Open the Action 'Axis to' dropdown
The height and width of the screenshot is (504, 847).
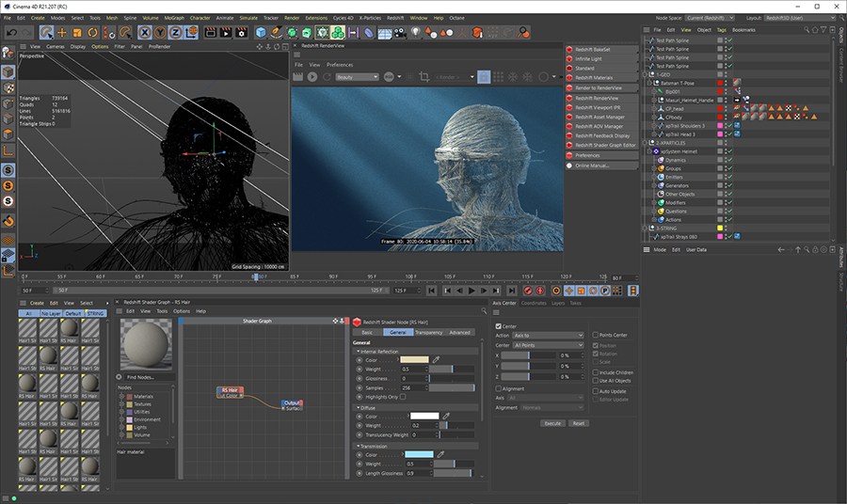549,335
